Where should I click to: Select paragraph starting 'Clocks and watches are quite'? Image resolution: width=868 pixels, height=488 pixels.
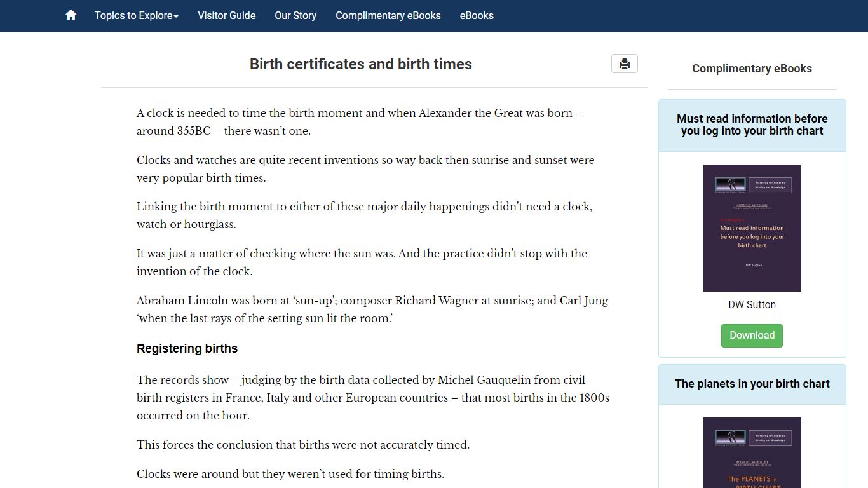pos(365,169)
